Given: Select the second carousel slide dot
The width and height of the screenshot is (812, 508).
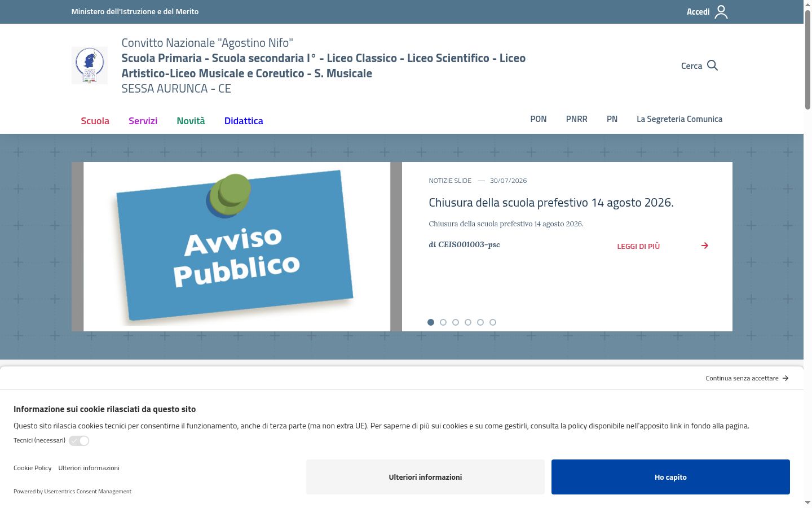Looking at the screenshot, I should tap(443, 322).
